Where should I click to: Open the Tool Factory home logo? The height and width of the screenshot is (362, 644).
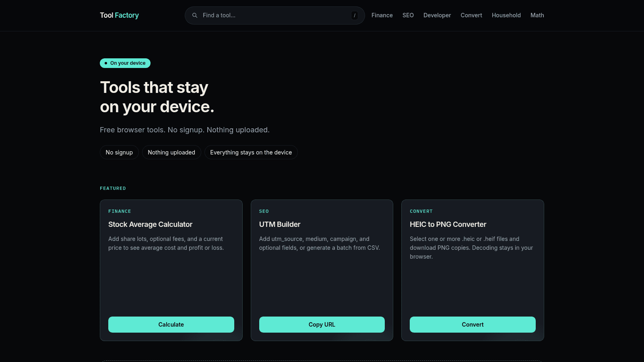[119, 15]
